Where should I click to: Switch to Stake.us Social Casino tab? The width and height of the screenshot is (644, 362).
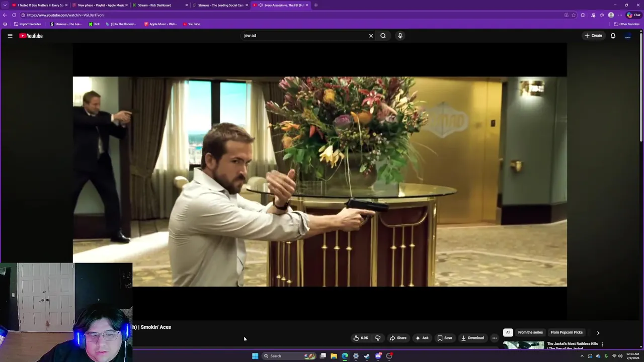click(220, 5)
